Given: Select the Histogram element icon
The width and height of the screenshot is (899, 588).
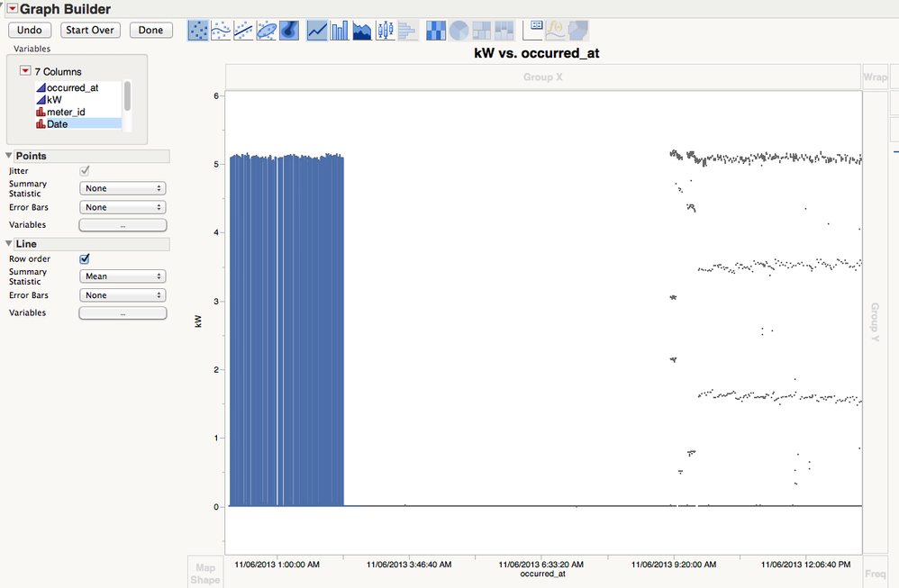Looking at the screenshot, I should [x=408, y=31].
